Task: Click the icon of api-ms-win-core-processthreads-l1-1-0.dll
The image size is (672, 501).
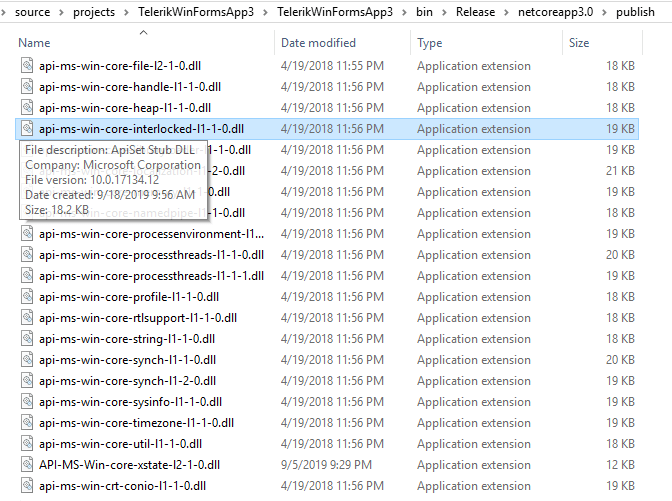Action: [27, 255]
